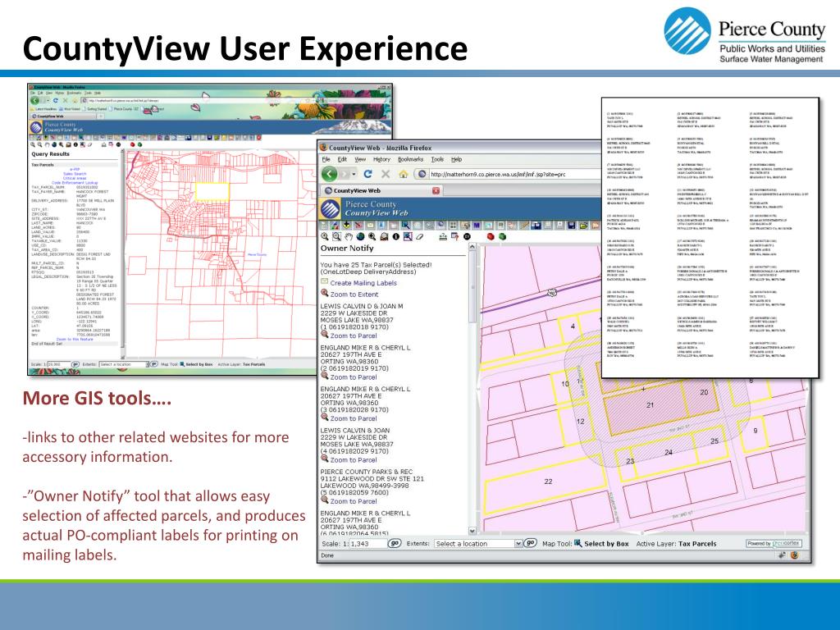Click the go button next to Extents
Image resolution: width=840 pixels, height=630 pixels.
tap(530, 543)
